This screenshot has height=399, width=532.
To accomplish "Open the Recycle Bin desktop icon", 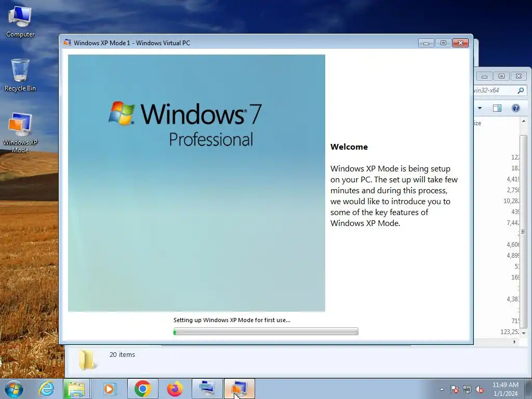I will pyautogui.click(x=20, y=75).
